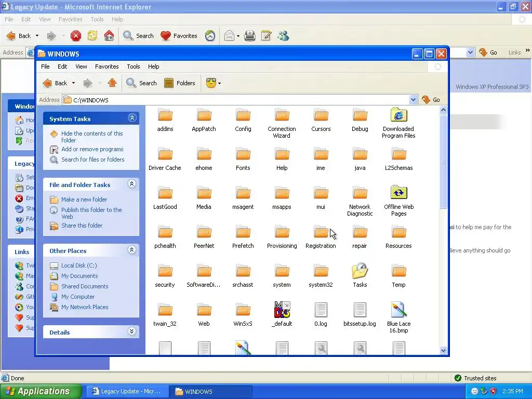
Task: Click scroll up arrow in file list
Action: [443, 110]
